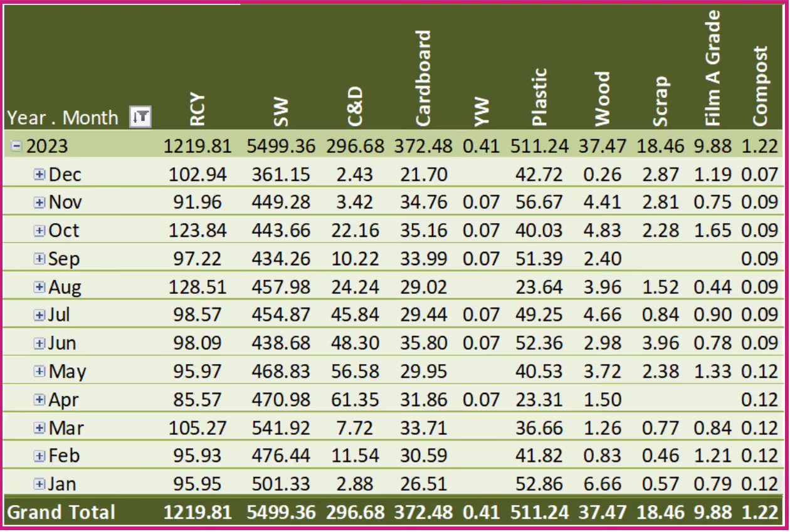790x532 pixels.
Task: Select cell 11.54 in Feb row
Action: pyautogui.click(x=355, y=456)
